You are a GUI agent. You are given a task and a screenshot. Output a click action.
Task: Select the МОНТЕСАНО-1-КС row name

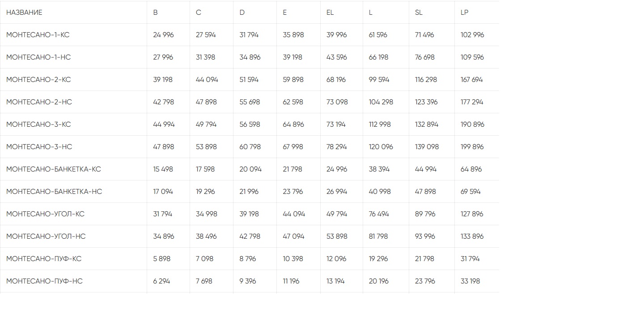[38, 35]
